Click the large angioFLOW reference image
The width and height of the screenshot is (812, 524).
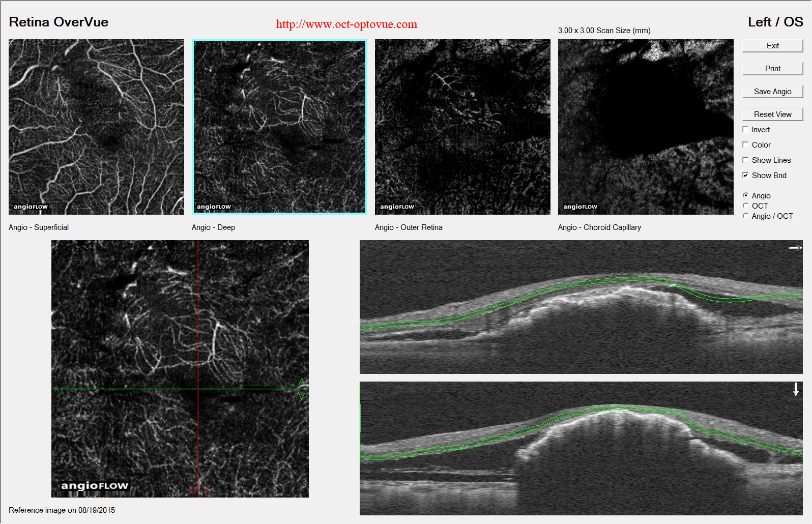tap(180, 369)
